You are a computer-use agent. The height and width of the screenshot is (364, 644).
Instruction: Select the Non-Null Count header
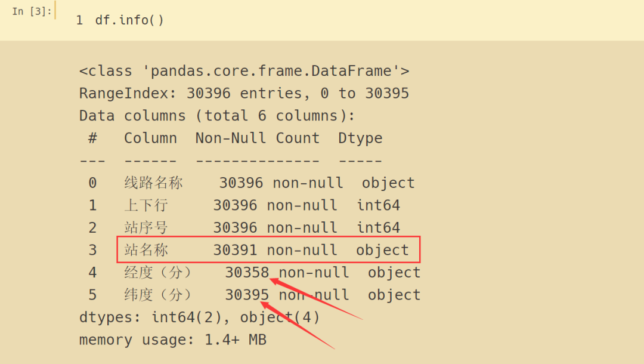click(x=257, y=138)
